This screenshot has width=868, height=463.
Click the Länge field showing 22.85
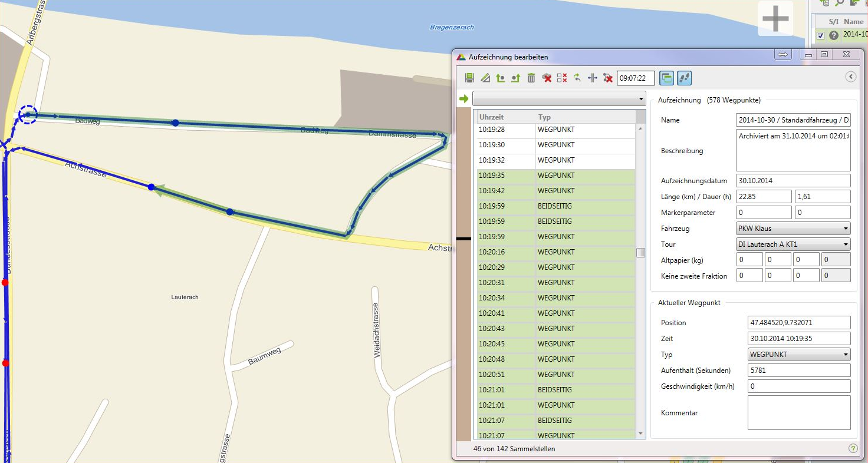click(x=764, y=197)
